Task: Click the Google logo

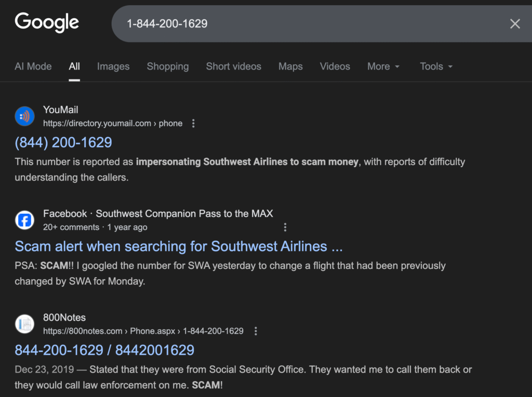Action: click(x=47, y=23)
